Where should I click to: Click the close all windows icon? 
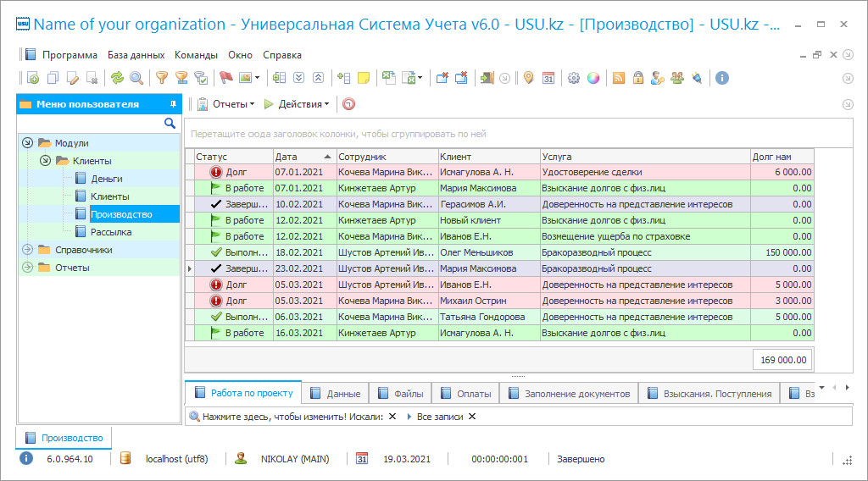click(x=461, y=78)
